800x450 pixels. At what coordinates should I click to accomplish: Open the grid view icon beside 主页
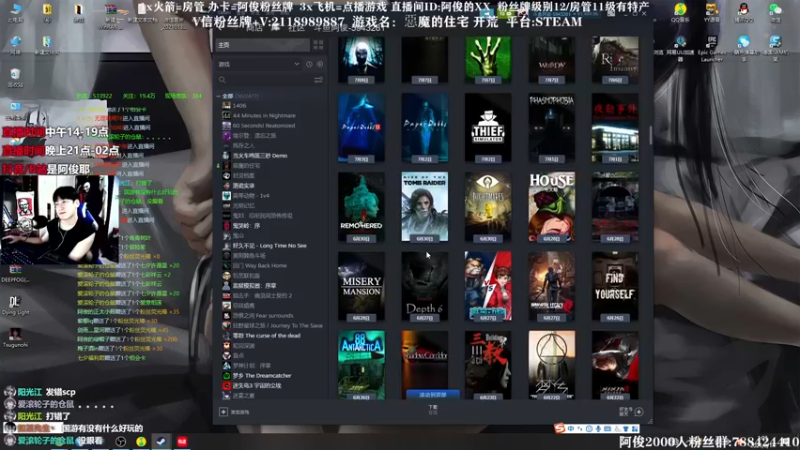tap(318, 45)
